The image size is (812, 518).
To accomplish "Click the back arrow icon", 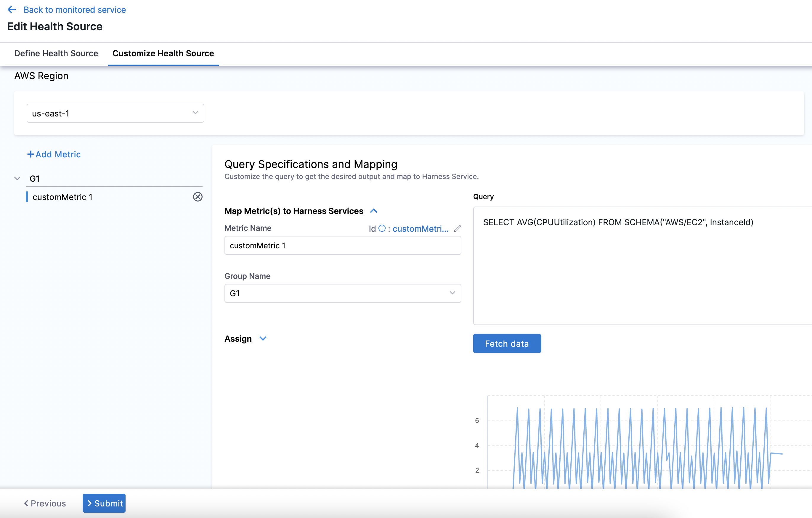I will [12, 10].
